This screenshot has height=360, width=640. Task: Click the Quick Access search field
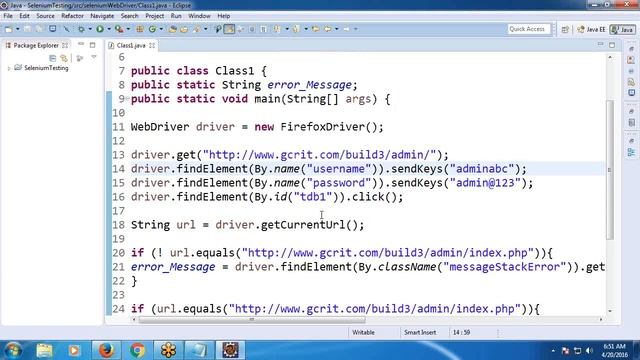tap(529, 29)
